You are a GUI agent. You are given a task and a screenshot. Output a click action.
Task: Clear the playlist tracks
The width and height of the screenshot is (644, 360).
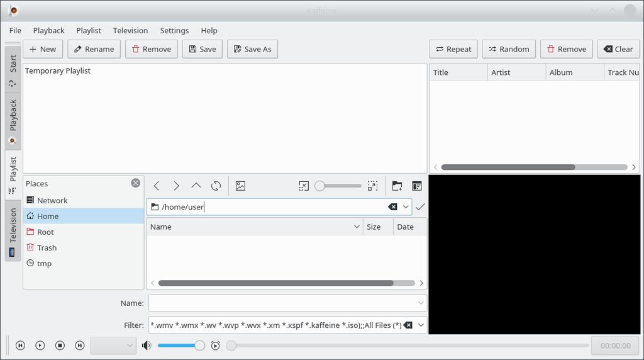(x=619, y=49)
